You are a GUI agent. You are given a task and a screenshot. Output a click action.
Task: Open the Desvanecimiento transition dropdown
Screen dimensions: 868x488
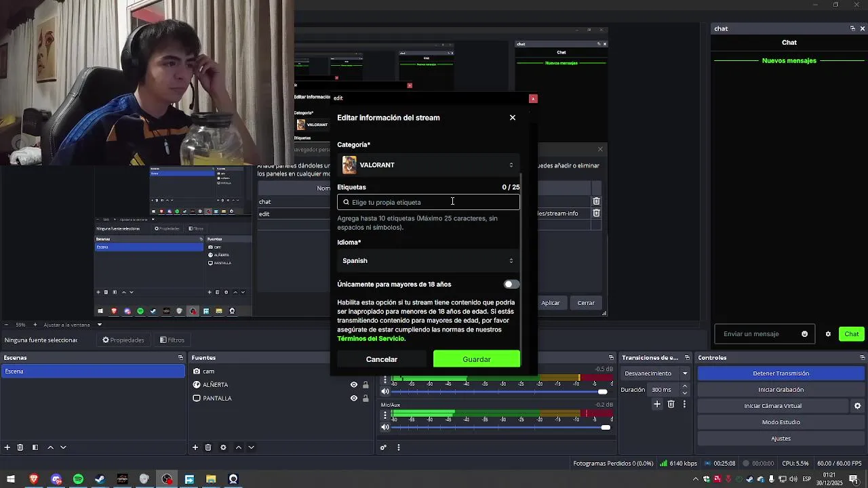[x=656, y=373]
